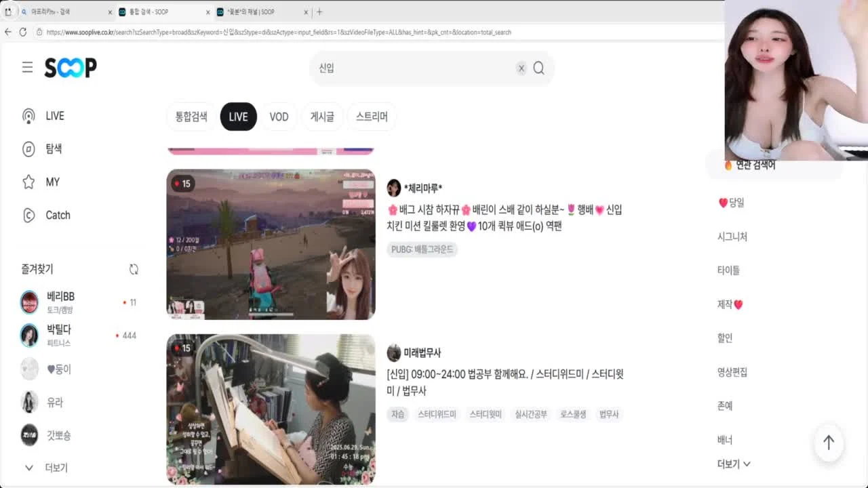Switch to the 통합검색 tab
The image size is (868, 488).
[191, 117]
